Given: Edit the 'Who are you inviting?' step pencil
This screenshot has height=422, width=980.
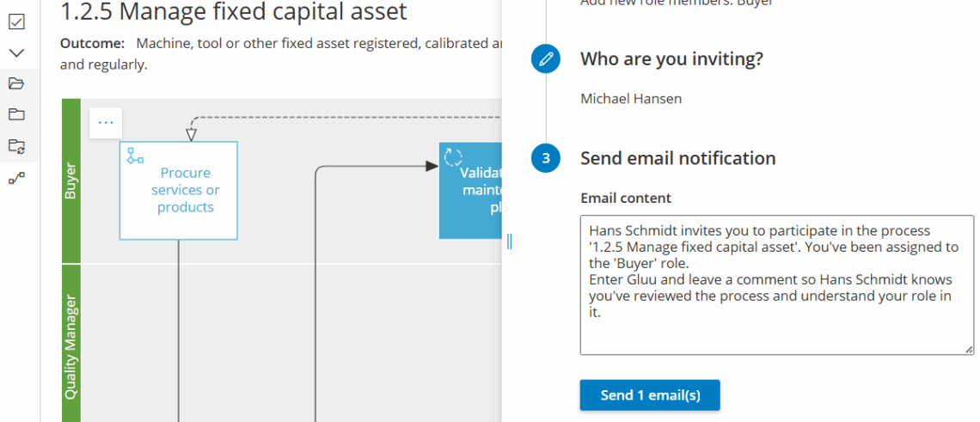Looking at the screenshot, I should point(545,59).
